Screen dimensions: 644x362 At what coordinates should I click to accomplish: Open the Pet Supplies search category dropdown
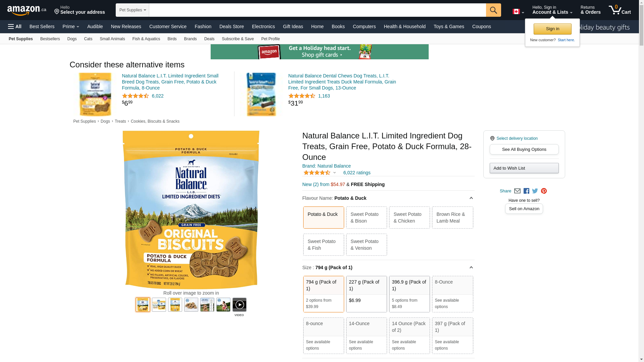coord(132,10)
